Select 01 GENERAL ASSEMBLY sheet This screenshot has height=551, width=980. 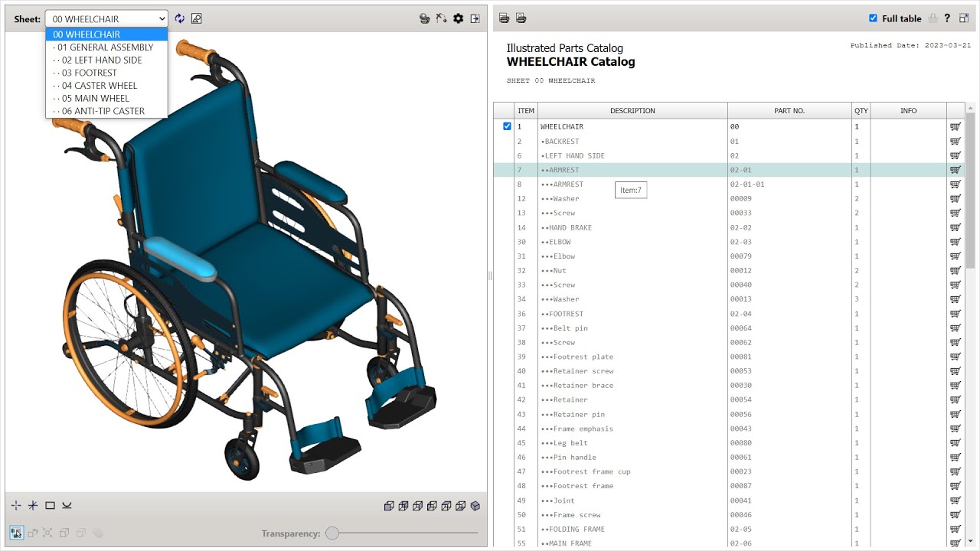coord(106,47)
